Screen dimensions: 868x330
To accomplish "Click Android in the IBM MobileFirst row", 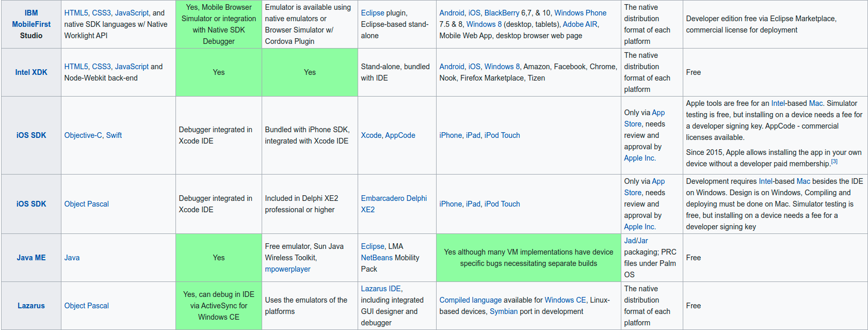I will click(x=452, y=13).
